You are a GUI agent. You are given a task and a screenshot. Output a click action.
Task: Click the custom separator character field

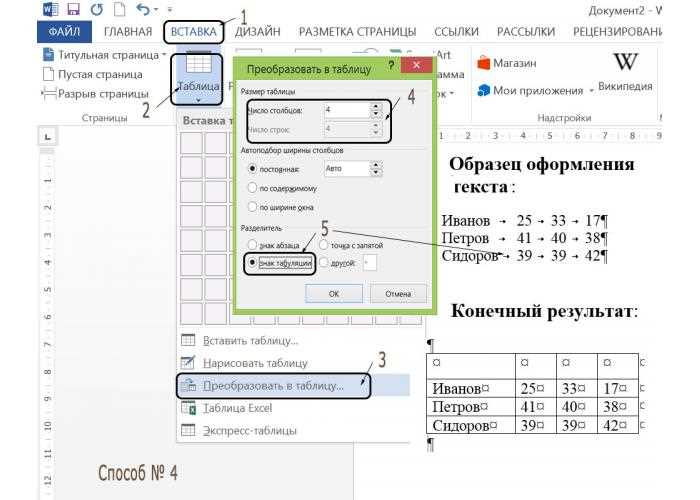click(x=369, y=263)
